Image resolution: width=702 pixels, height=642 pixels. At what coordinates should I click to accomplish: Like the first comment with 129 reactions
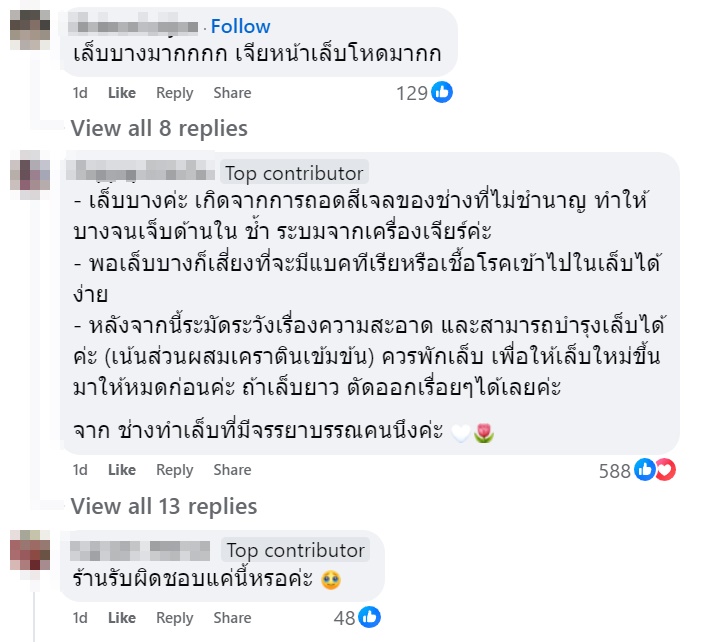tap(121, 93)
